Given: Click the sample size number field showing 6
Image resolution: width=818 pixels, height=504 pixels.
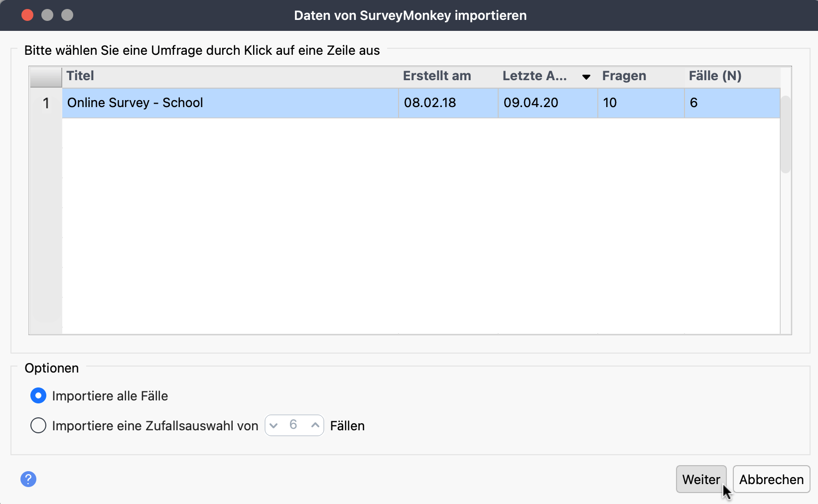Looking at the screenshot, I should [293, 425].
